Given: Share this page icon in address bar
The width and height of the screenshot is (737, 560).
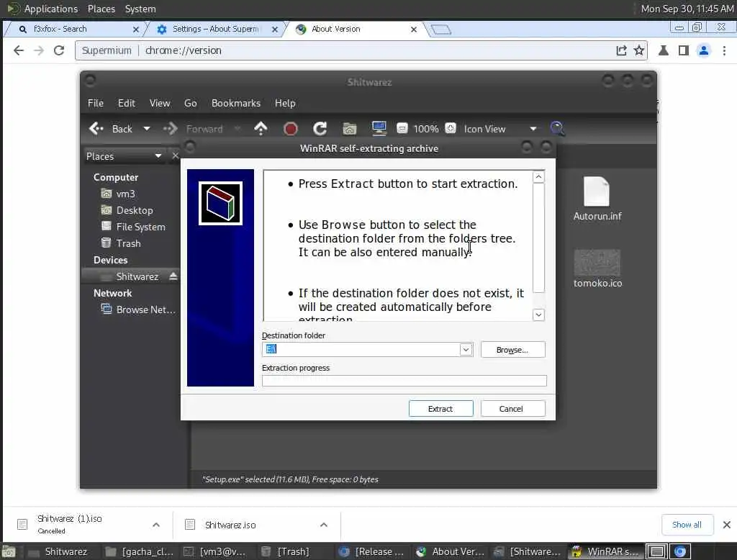Looking at the screenshot, I should point(621,50).
